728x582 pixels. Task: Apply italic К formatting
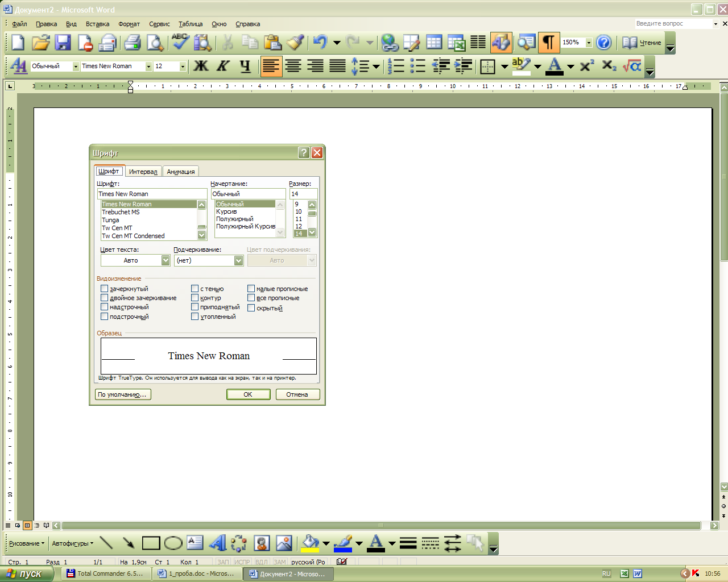click(x=223, y=66)
